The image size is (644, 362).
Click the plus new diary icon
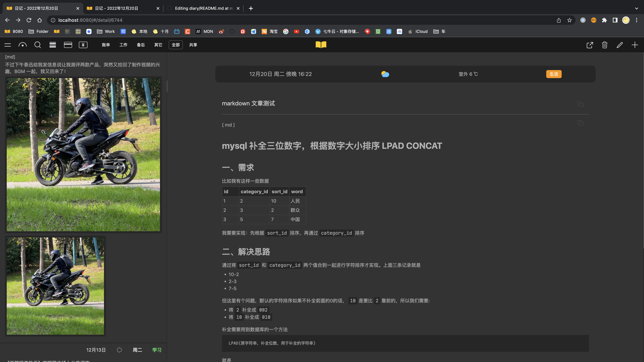635,45
